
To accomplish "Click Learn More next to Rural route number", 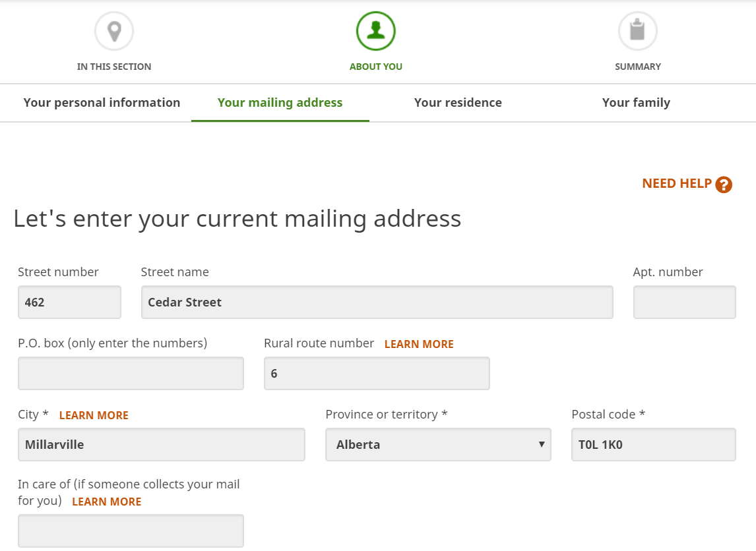I will [x=419, y=344].
